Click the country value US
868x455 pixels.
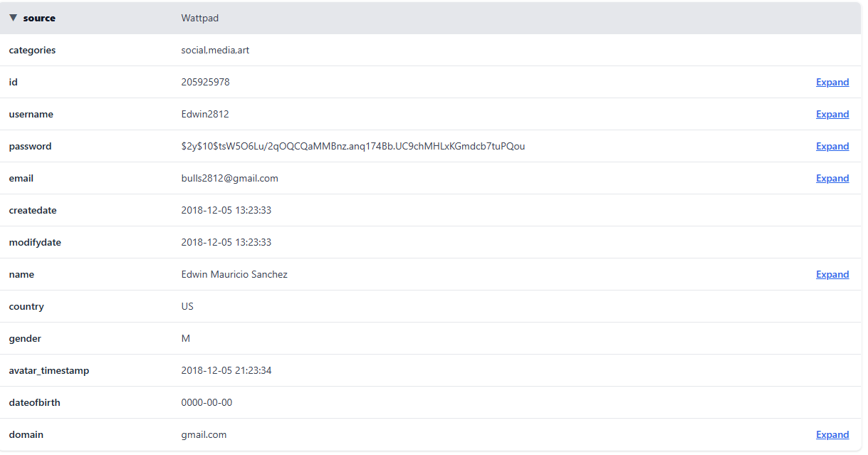tap(187, 306)
